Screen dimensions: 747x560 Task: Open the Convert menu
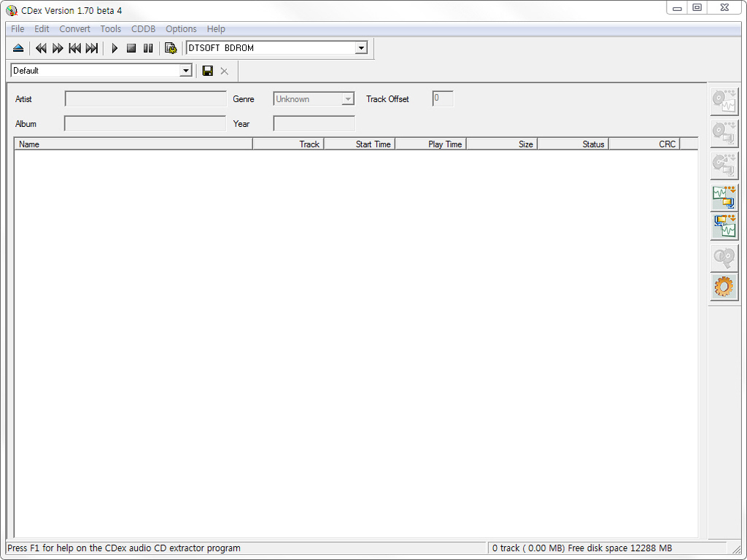coord(75,29)
